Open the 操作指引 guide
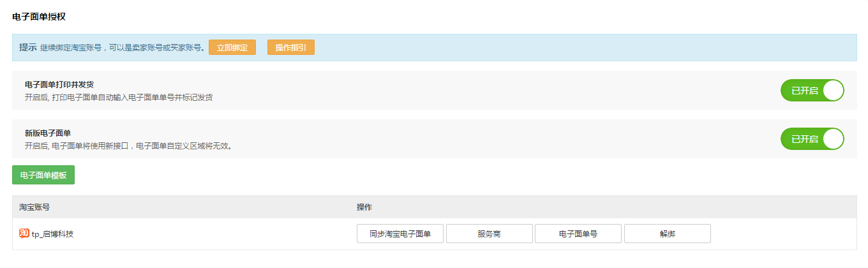This screenshot has height=268, width=868. 291,47
